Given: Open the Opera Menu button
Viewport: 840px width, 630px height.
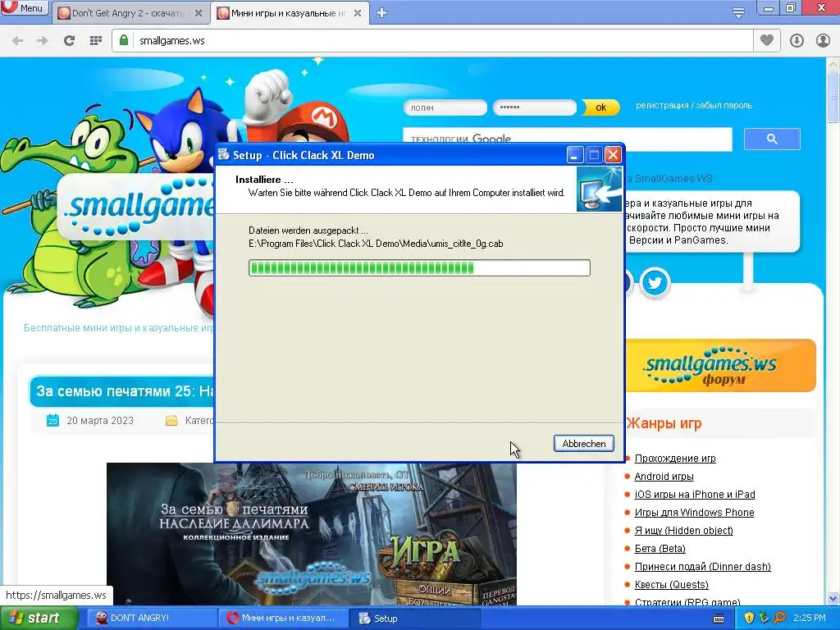Looking at the screenshot, I should pos(24,7).
